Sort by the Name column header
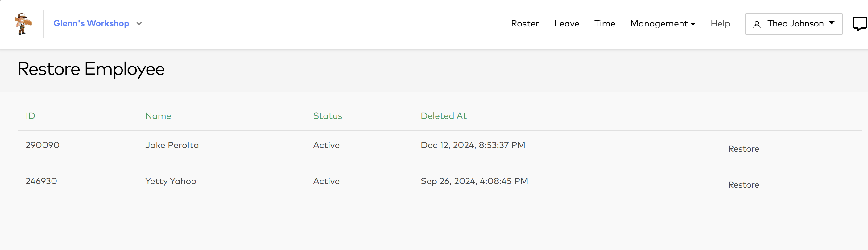Image resolution: width=868 pixels, height=250 pixels. [158, 116]
